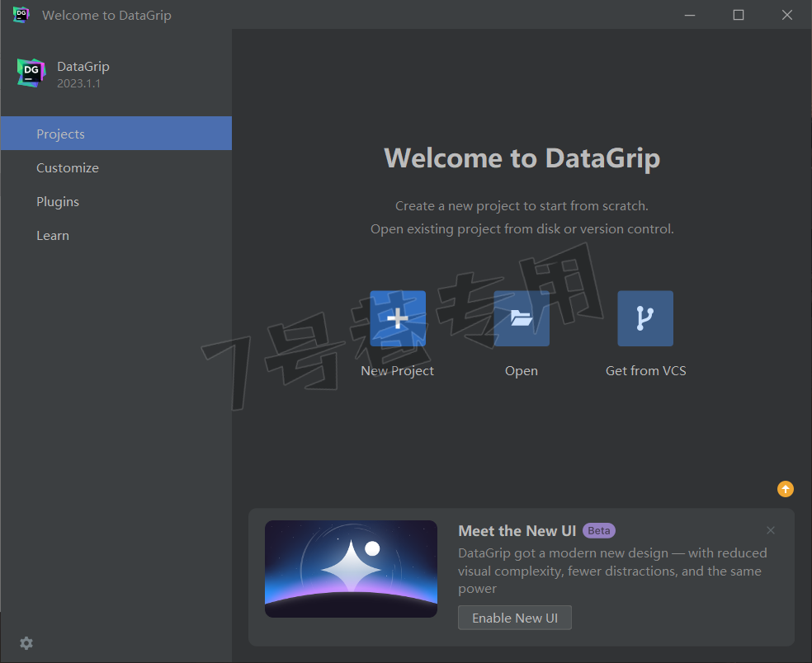812x663 pixels.
Task: Select the Projects tab in sidebar
Action: pyautogui.click(x=116, y=134)
